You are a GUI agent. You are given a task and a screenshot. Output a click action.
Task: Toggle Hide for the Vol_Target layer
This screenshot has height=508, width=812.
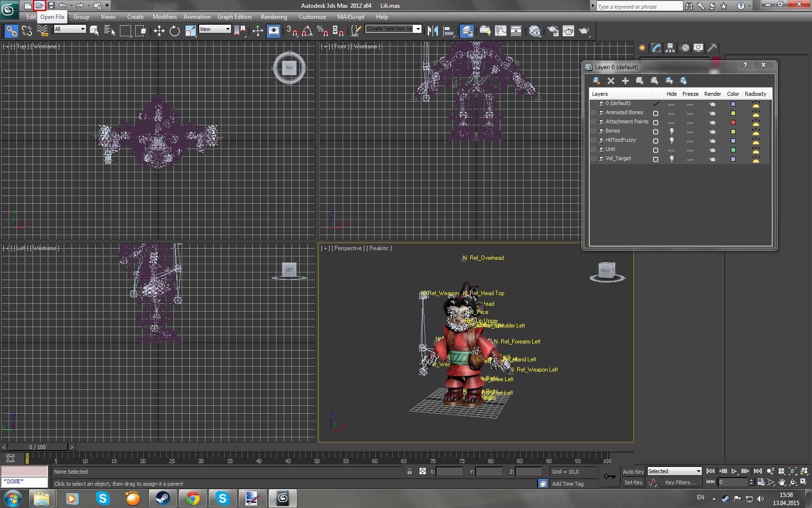[671, 159]
